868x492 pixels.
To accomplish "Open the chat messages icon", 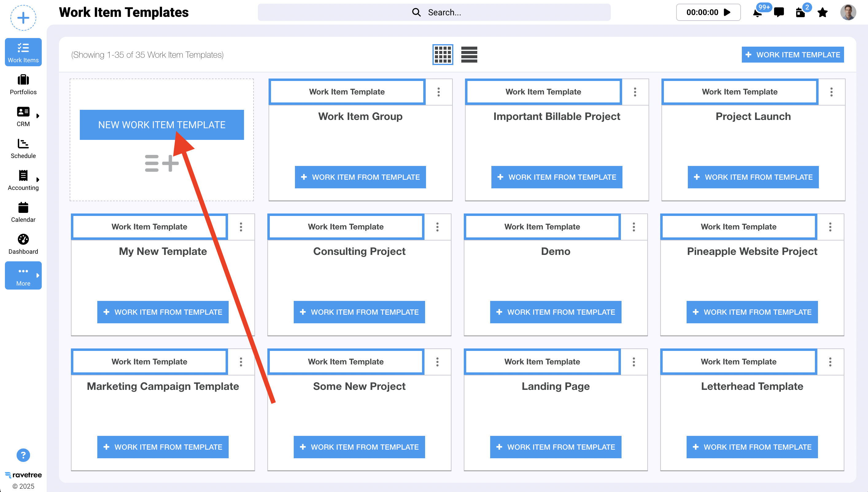I will click(x=779, y=13).
